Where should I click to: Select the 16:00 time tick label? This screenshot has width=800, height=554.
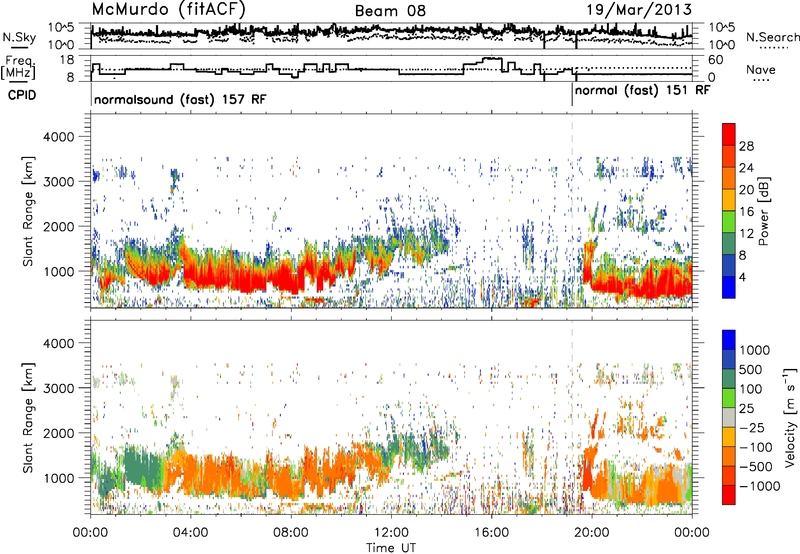pyautogui.click(x=491, y=533)
